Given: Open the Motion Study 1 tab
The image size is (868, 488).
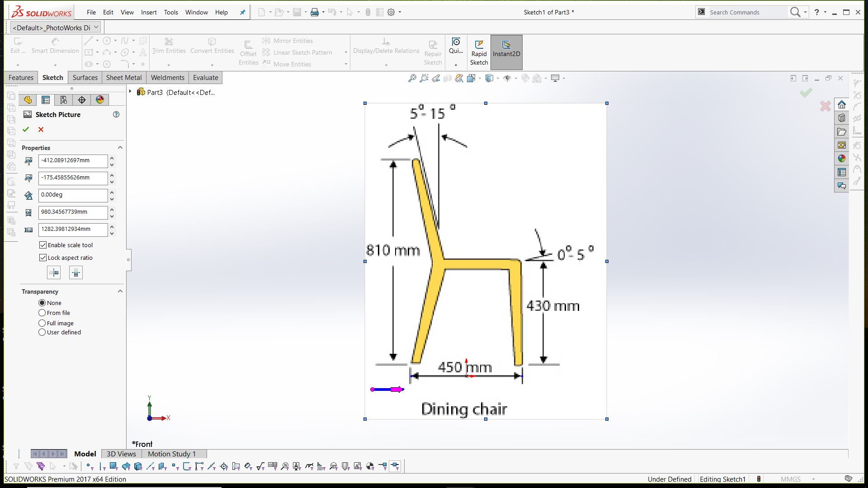Looking at the screenshot, I should click(x=172, y=454).
